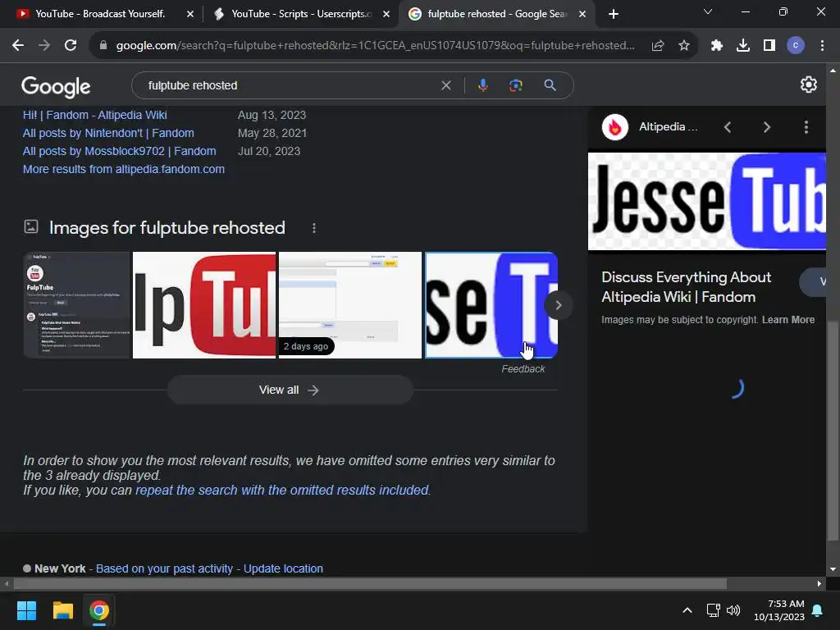Open Chrome three-dot menu
The width and height of the screenshot is (840, 630).
click(822, 46)
